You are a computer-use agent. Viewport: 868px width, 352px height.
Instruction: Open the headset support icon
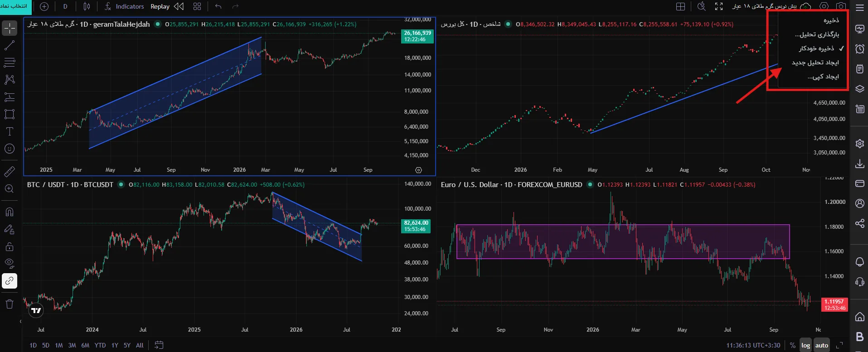(x=859, y=282)
